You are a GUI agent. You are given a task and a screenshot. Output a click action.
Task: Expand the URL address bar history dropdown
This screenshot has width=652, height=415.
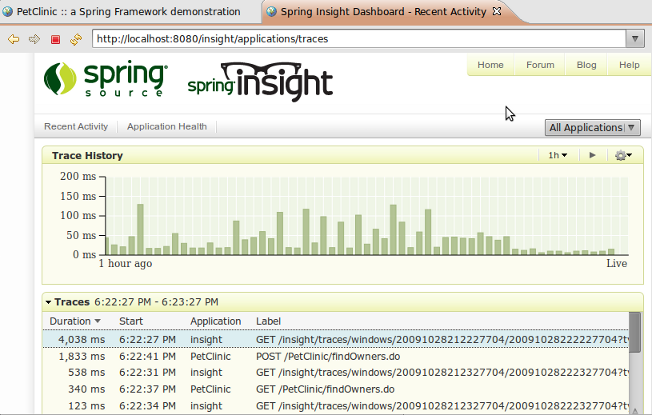point(635,39)
